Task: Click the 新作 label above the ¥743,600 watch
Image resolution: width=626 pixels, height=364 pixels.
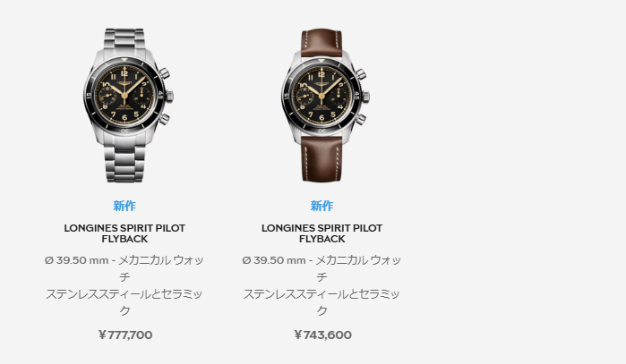Action: 322,206
